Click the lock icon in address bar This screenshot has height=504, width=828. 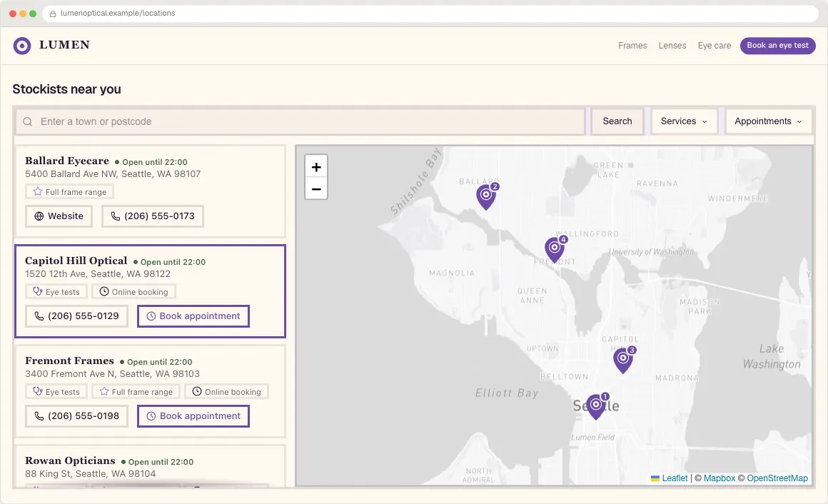pos(53,14)
